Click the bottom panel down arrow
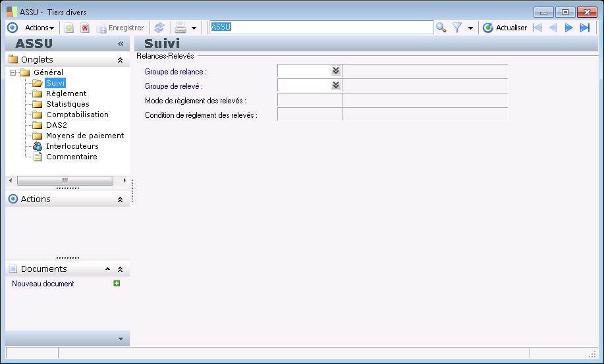The image size is (604, 364). (x=121, y=339)
